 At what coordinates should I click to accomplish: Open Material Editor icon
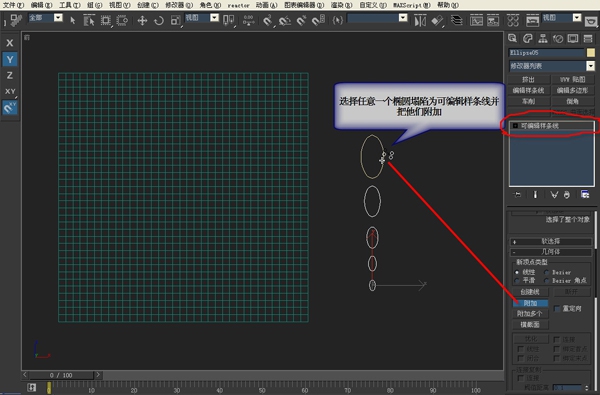[513, 20]
